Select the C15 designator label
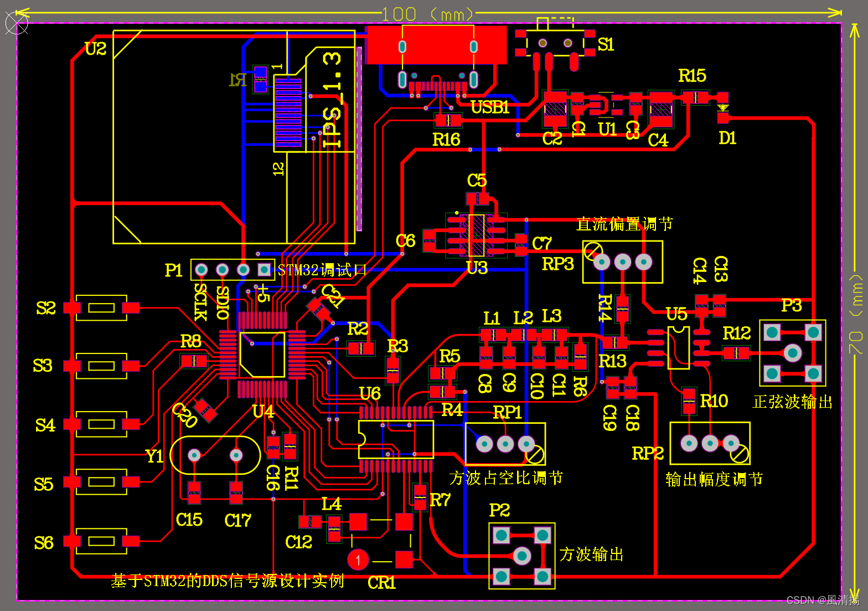This screenshot has height=611, width=868. [x=189, y=520]
